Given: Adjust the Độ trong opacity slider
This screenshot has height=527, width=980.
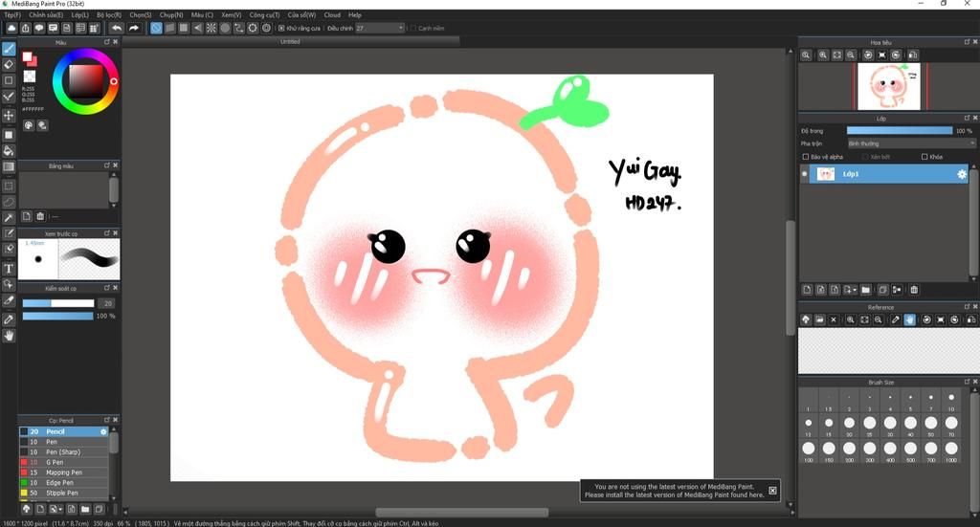Looking at the screenshot, I should pos(900,131).
